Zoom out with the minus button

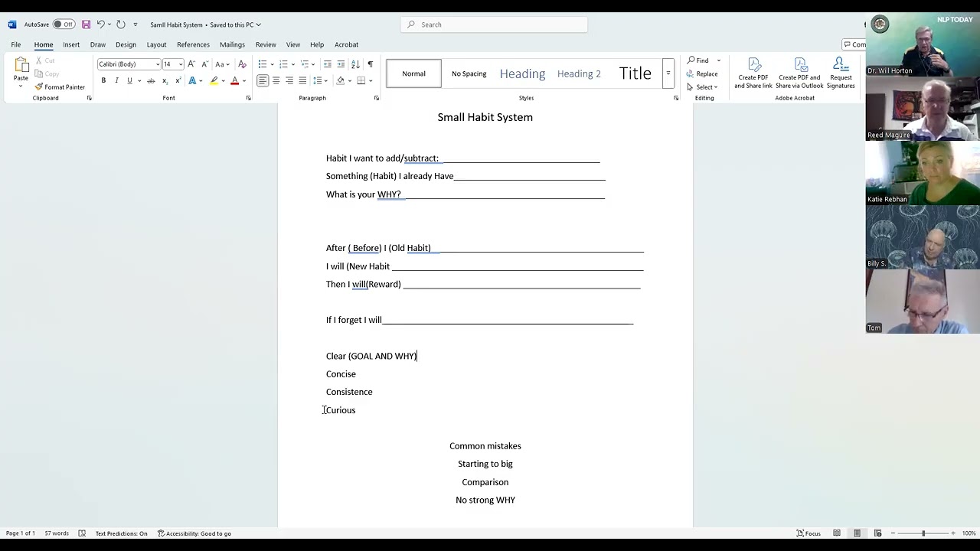[x=891, y=533]
